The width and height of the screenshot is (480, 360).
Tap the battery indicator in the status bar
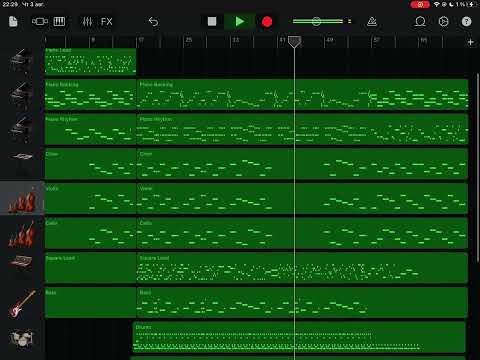click(x=471, y=4)
